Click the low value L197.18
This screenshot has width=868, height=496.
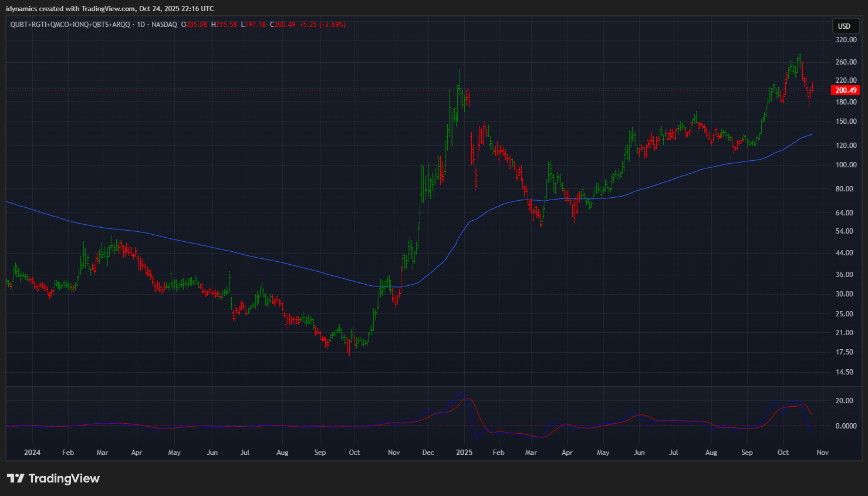254,25
